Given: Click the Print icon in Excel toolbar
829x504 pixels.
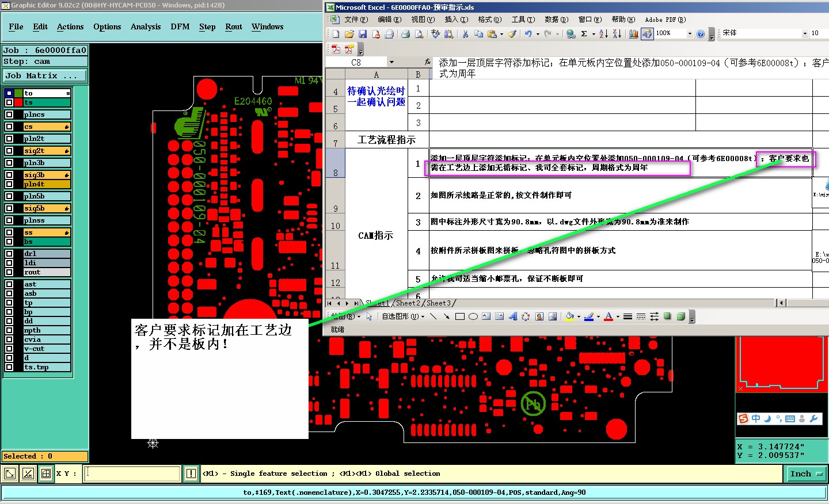Looking at the screenshot, I should 405,34.
